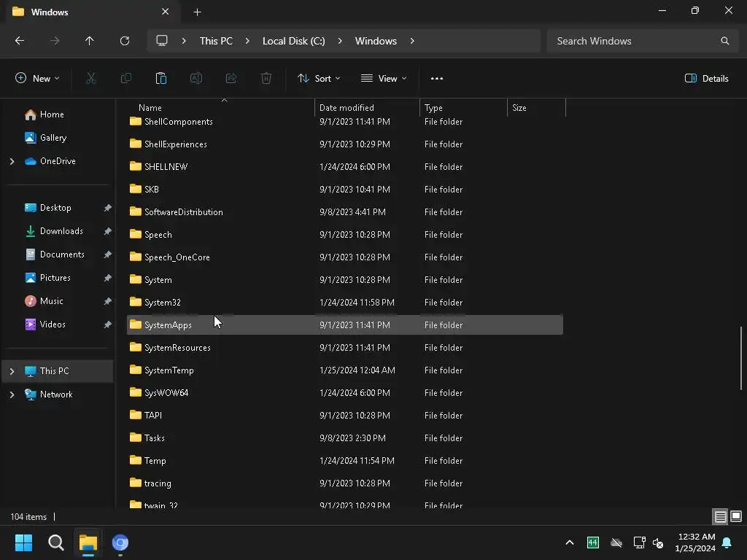The width and height of the screenshot is (747, 560).
Task: Select the SystemTemp folder
Action: [344, 370]
